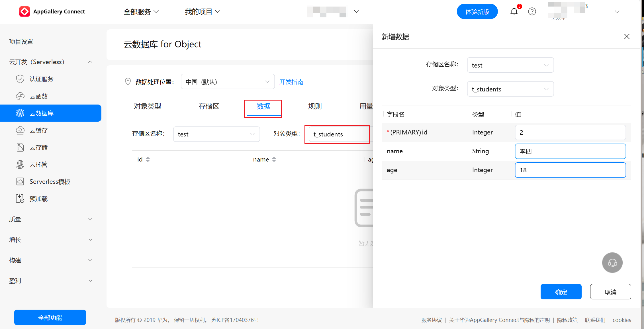
Task: Click the age value input field
Action: click(x=570, y=170)
